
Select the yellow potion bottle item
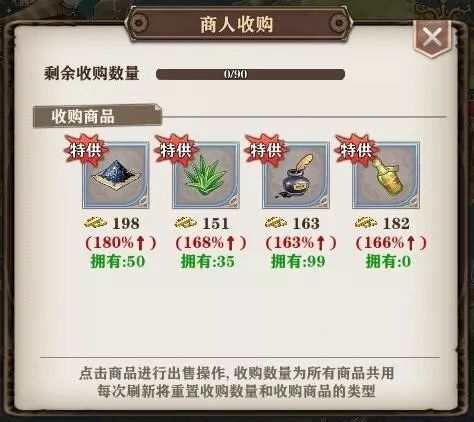[x=386, y=175]
